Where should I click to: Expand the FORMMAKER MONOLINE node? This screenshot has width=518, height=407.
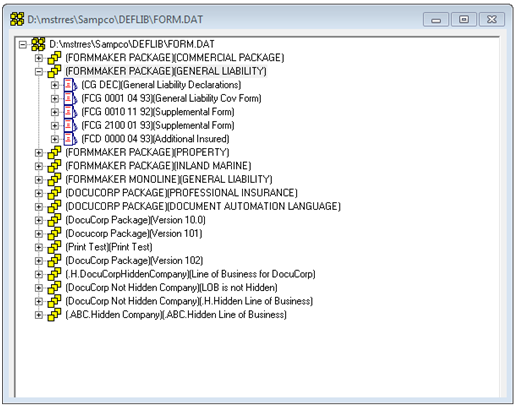[39, 180]
